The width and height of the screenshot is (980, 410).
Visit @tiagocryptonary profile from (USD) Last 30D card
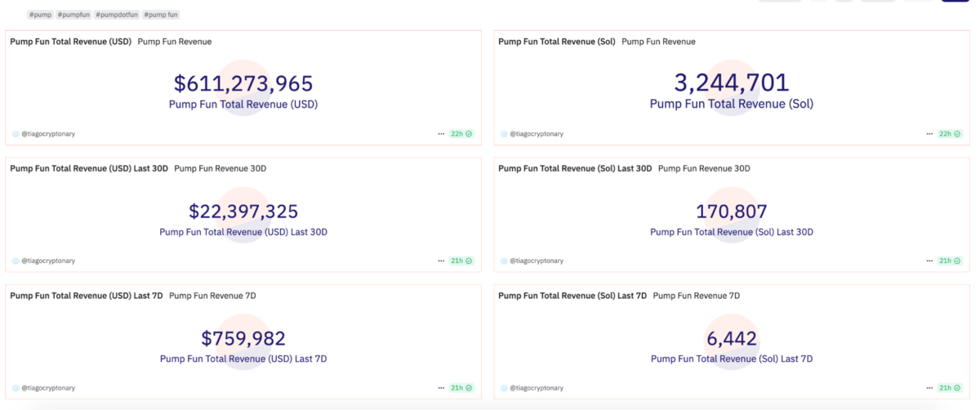click(x=48, y=261)
